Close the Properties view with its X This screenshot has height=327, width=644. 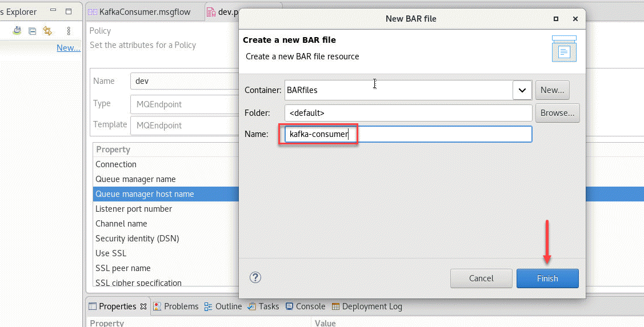coord(143,306)
